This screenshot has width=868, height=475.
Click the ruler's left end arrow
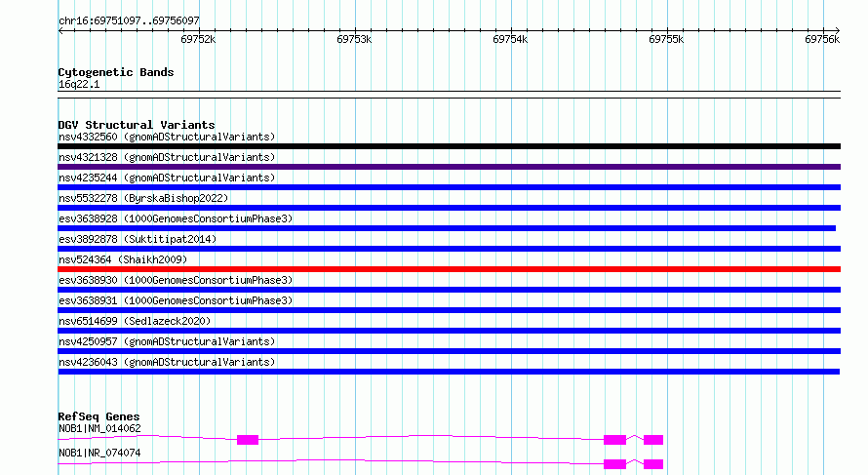[x=60, y=31]
